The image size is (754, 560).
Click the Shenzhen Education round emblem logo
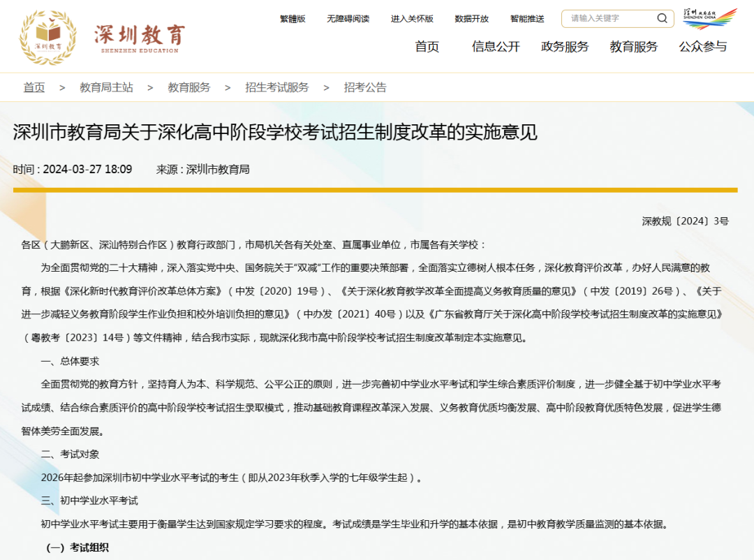coord(47,38)
